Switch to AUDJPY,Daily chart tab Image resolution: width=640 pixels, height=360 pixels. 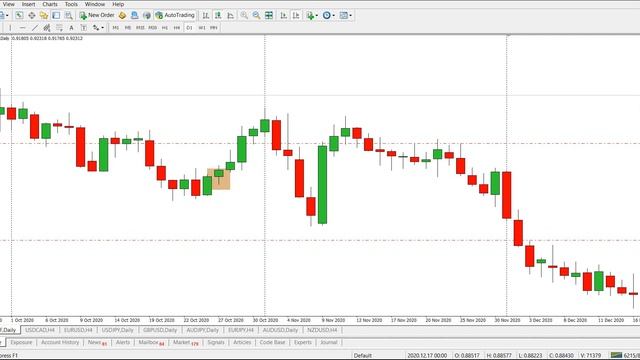click(202, 330)
